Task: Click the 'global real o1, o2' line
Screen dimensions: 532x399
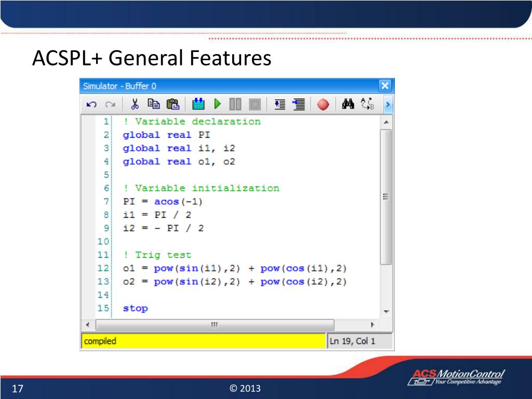Action: 179,162
